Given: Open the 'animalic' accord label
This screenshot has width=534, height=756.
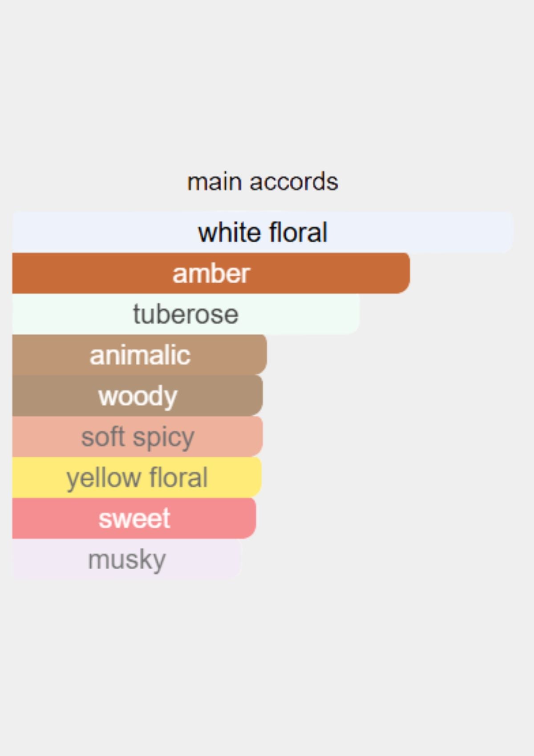Looking at the screenshot, I should coord(140,355).
